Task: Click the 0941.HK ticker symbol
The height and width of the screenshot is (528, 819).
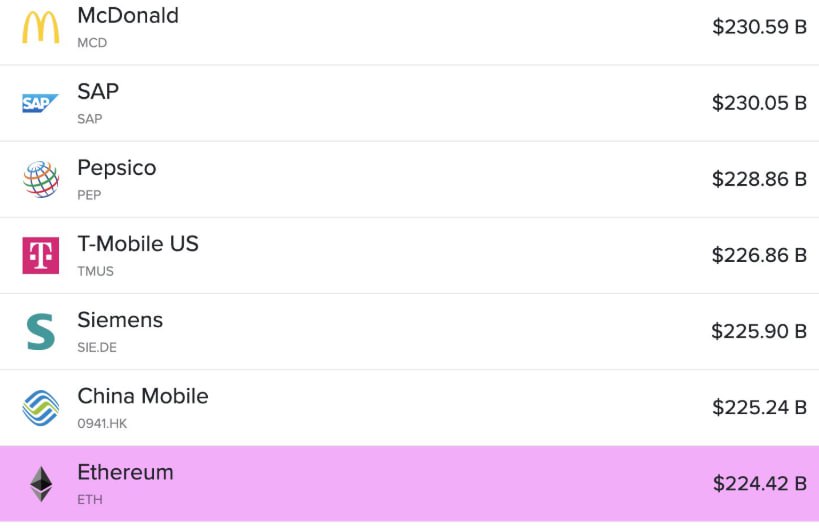Action: tap(102, 423)
